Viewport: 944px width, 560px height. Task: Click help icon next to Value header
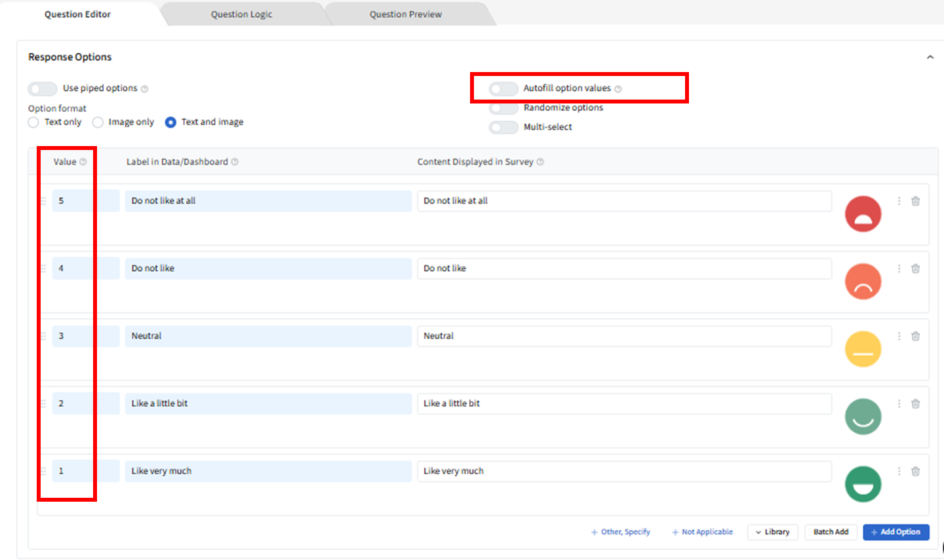[83, 162]
